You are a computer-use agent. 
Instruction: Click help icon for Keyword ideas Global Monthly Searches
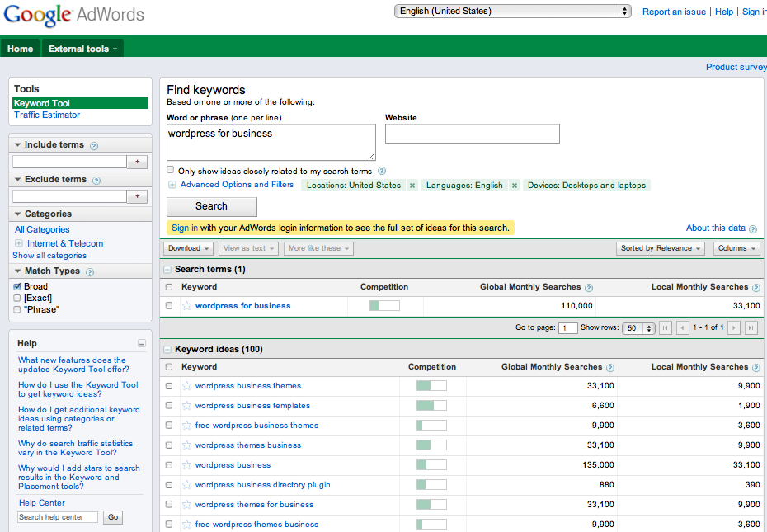coord(610,368)
